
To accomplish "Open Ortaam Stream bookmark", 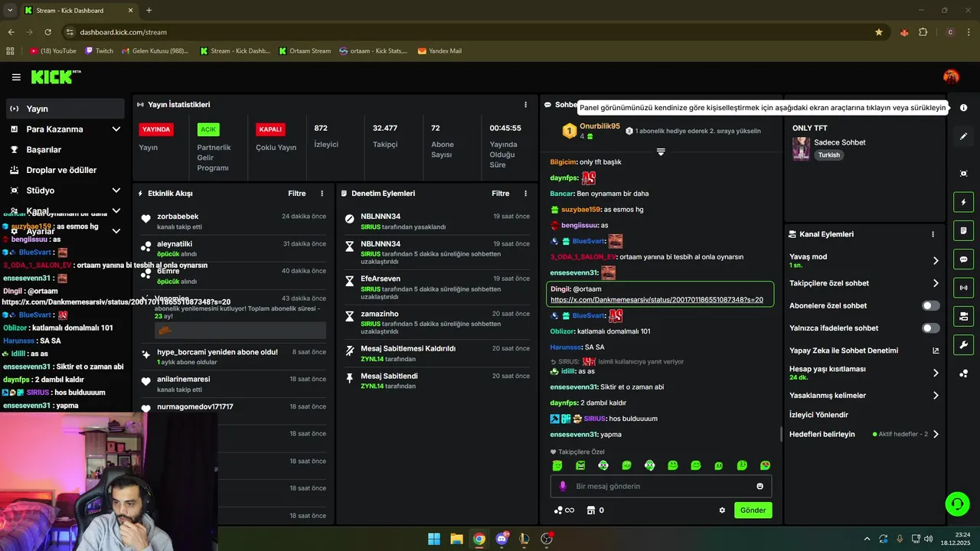I will (x=305, y=51).
